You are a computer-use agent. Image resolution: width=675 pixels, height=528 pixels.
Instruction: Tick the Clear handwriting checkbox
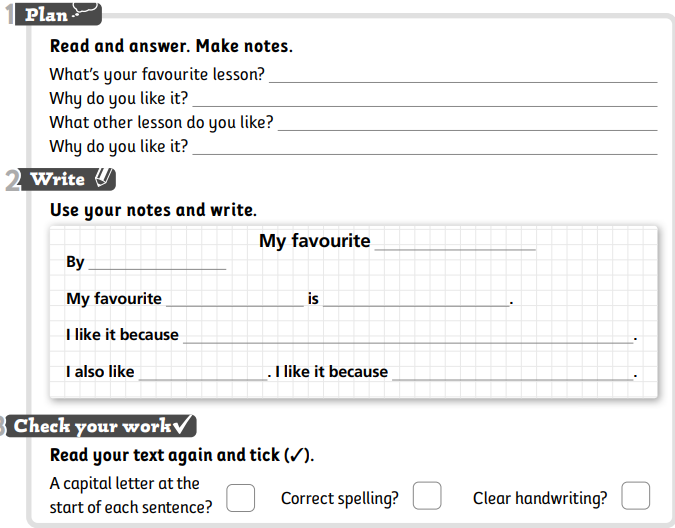(635, 496)
